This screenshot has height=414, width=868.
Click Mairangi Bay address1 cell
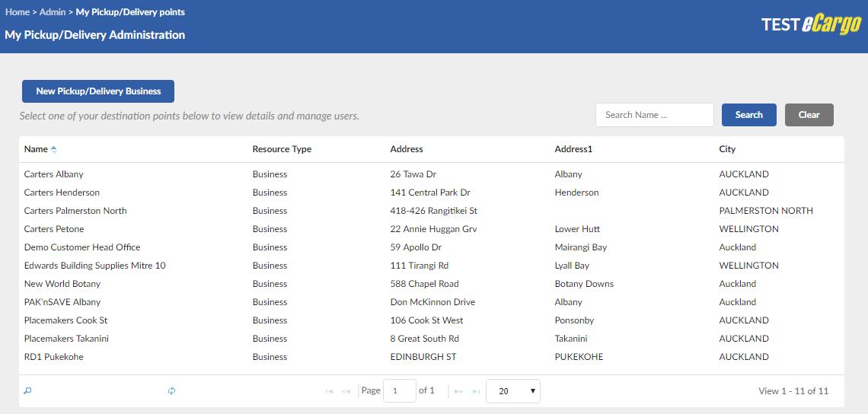[x=581, y=247]
